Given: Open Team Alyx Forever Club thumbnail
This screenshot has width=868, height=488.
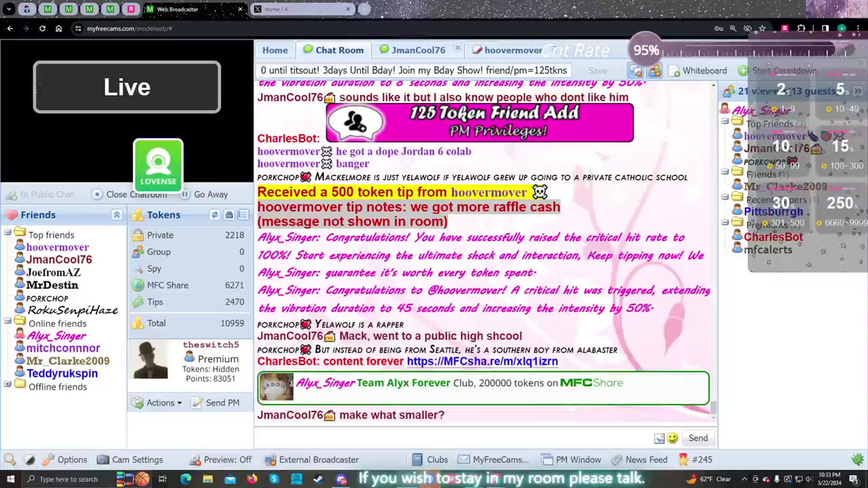Looking at the screenshot, I should pos(276,387).
